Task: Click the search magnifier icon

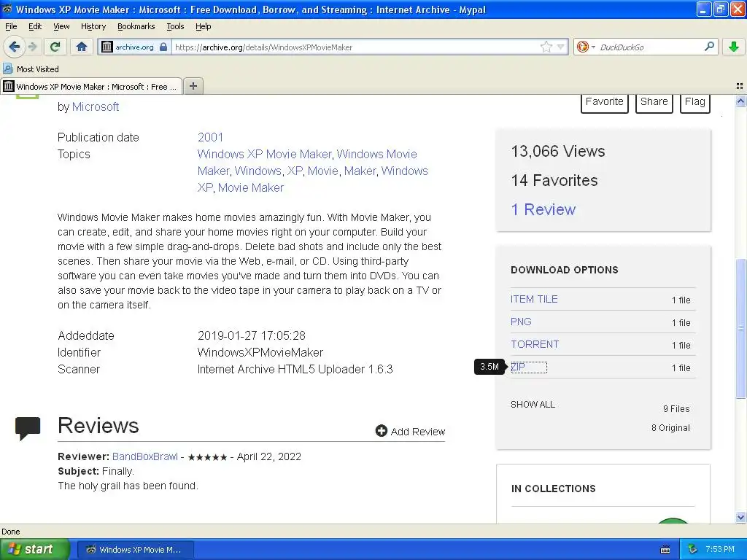Action: [709, 47]
